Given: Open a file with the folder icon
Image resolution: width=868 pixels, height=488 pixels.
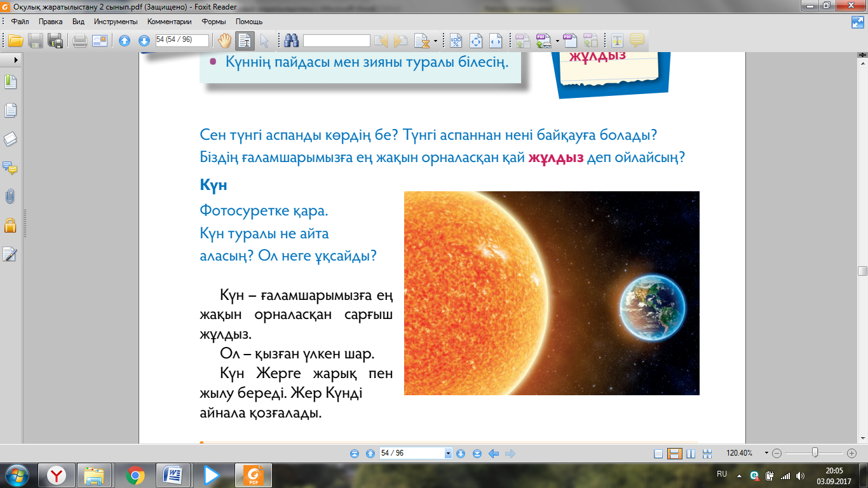Looking at the screenshot, I should click(x=15, y=41).
